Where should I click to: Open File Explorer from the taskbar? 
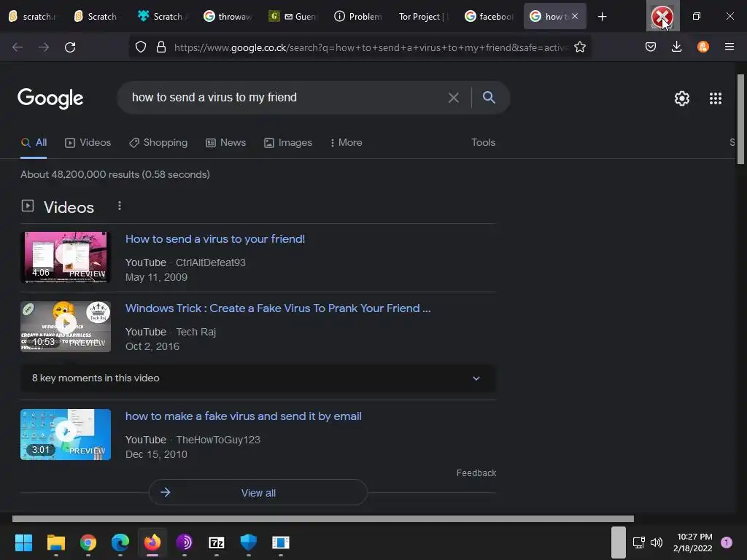point(55,542)
